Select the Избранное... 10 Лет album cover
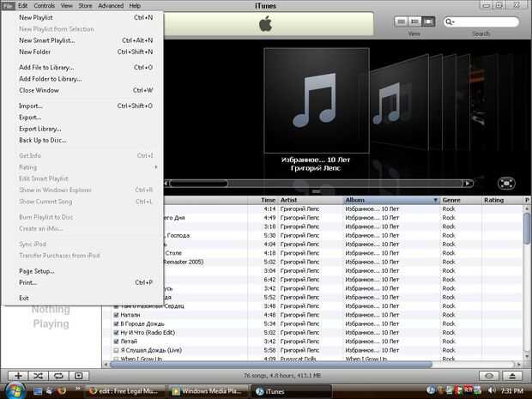 coord(317,100)
